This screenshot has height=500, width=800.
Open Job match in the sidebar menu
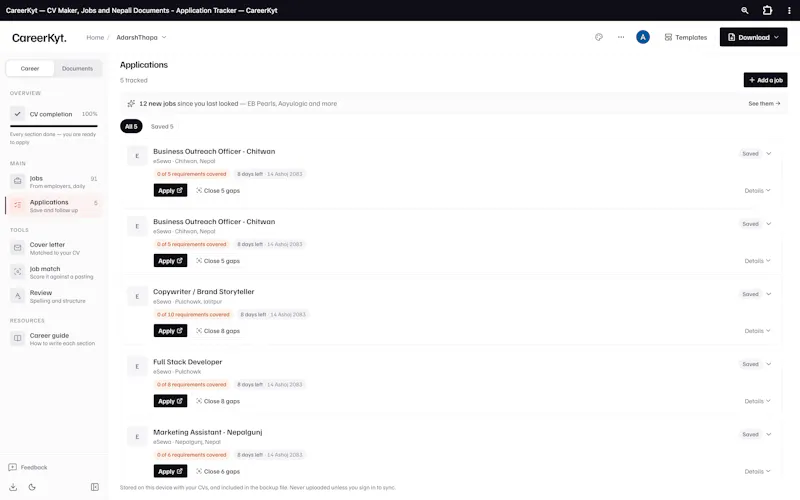point(54,272)
